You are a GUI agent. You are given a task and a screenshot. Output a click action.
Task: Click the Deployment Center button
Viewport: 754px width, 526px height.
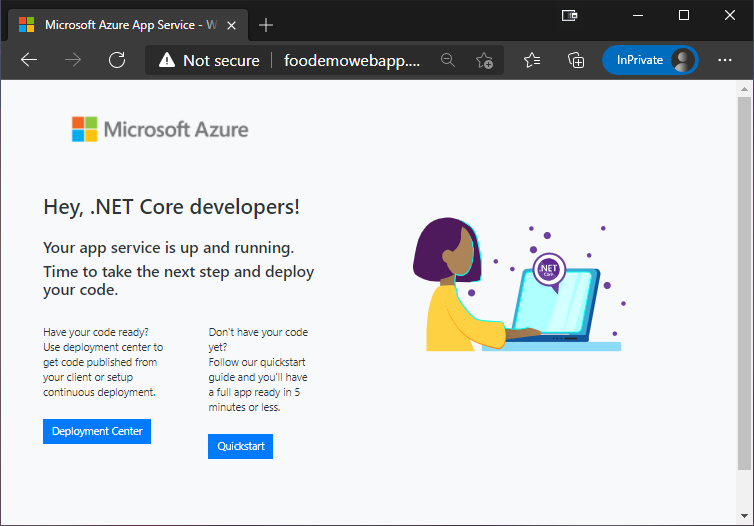97,431
